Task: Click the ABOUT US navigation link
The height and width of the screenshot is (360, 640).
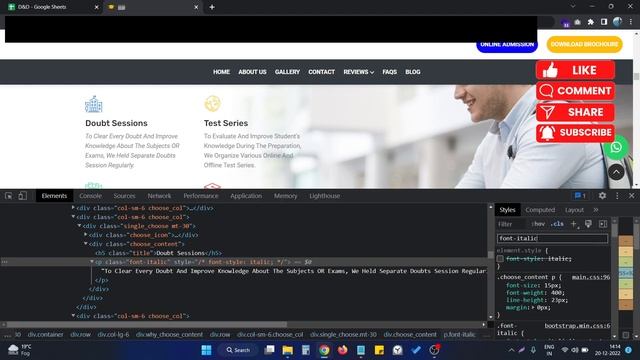Action: [x=252, y=72]
